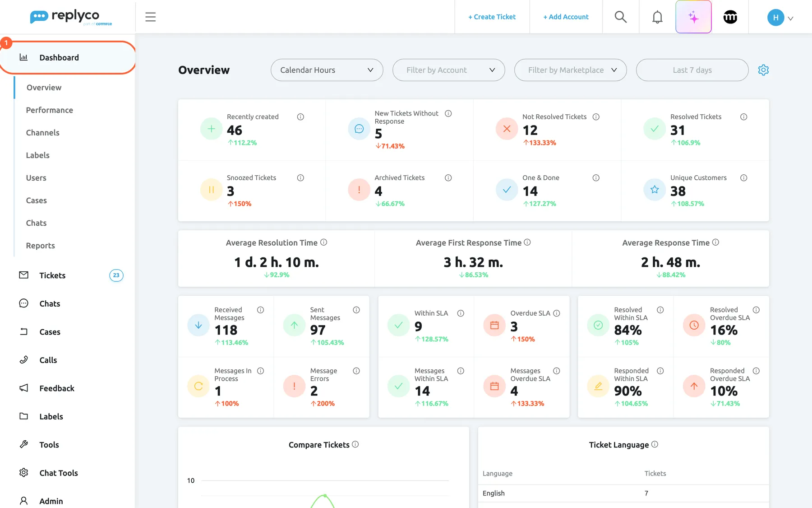Screen dimensions: 812x508
Task: Click the Snoozed Tickets value 3
Action: pos(231,191)
